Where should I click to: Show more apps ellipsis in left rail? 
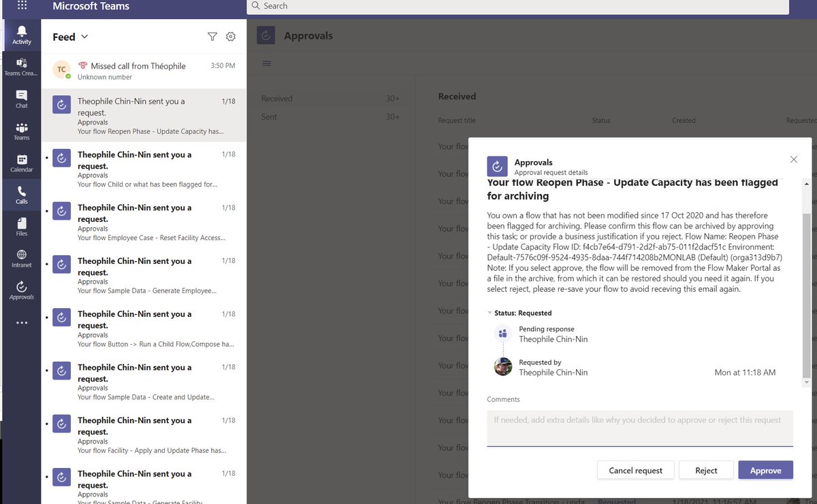click(22, 322)
